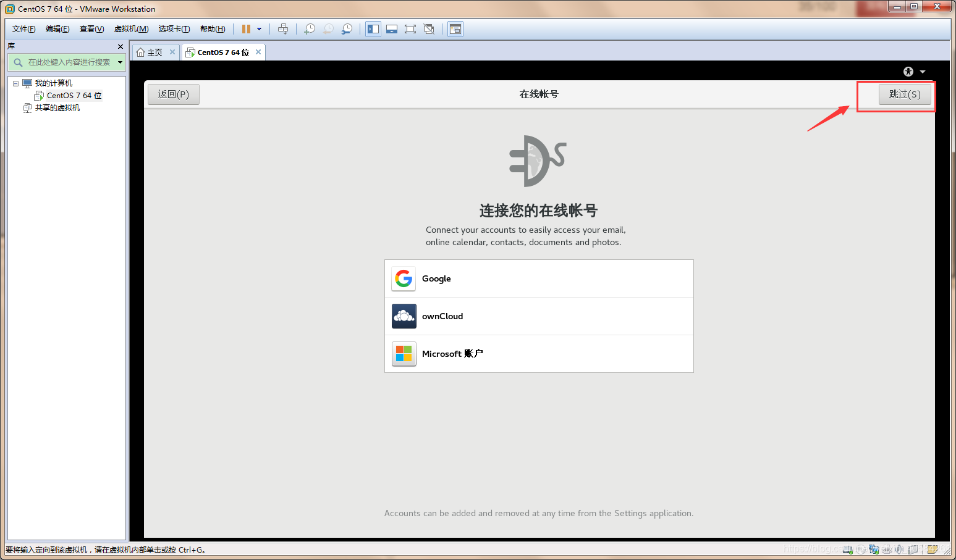Click the network adapter status icon

(x=874, y=549)
